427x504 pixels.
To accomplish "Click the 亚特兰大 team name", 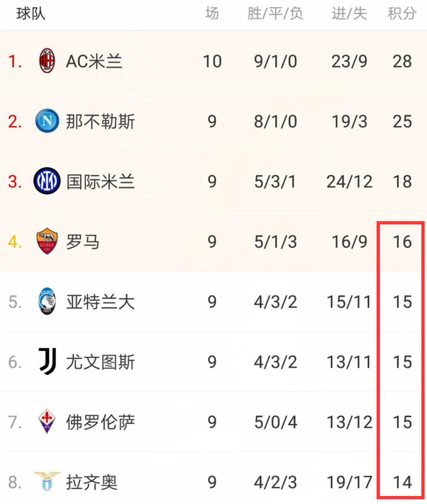I will 101,302.
